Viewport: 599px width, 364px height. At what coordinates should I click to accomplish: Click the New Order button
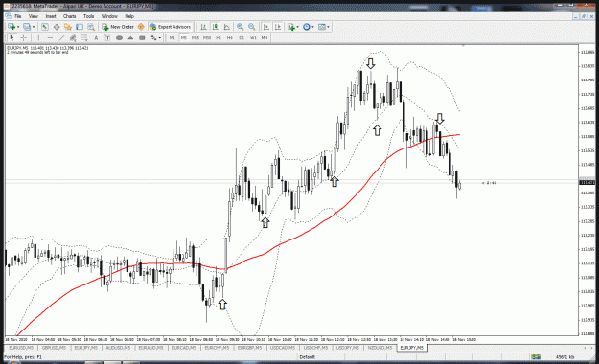pyautogui.click(x=117, y=27)
